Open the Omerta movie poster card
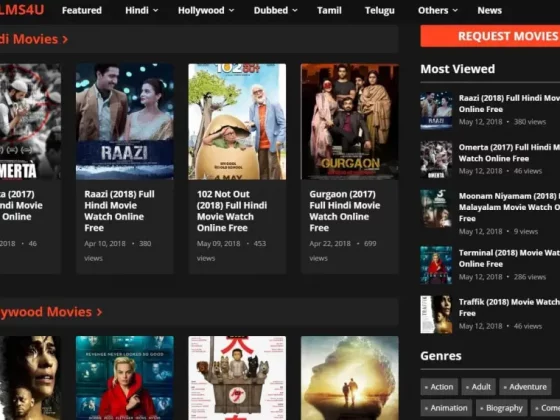Image resolution: width=560 pixels, height=420 pixels. pos(30,121)
